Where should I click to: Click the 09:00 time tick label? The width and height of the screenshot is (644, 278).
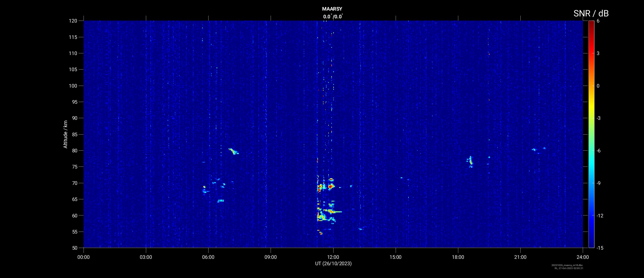(271, 257)
